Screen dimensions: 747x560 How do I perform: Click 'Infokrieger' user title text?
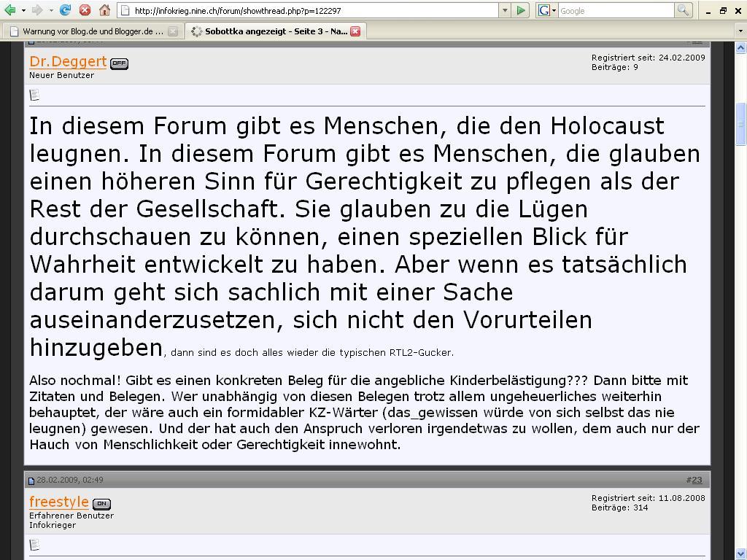(x=53, y=525)
